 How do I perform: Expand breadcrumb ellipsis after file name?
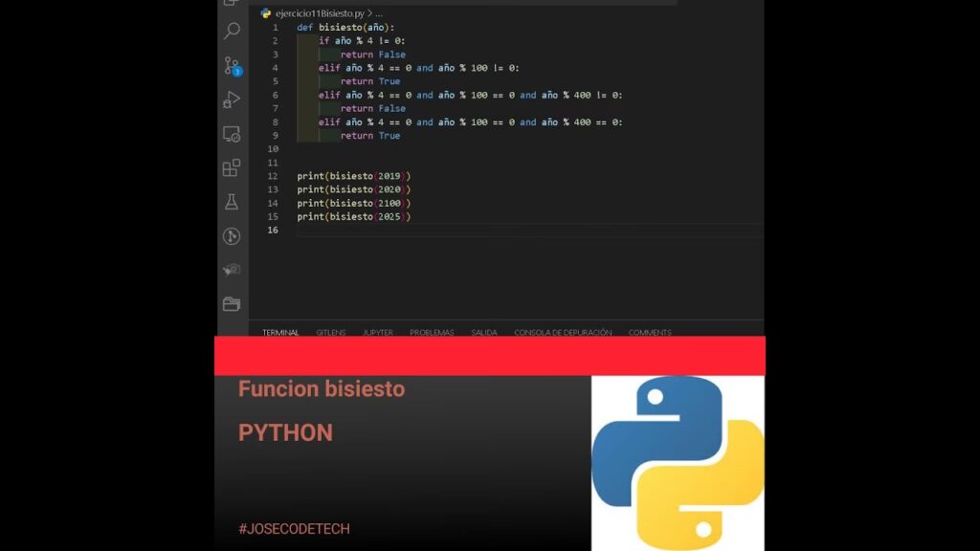click(x=379, y=13)
